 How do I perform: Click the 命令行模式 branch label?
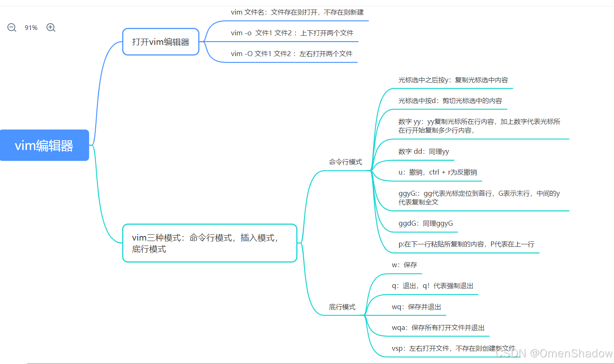[346, 162]
